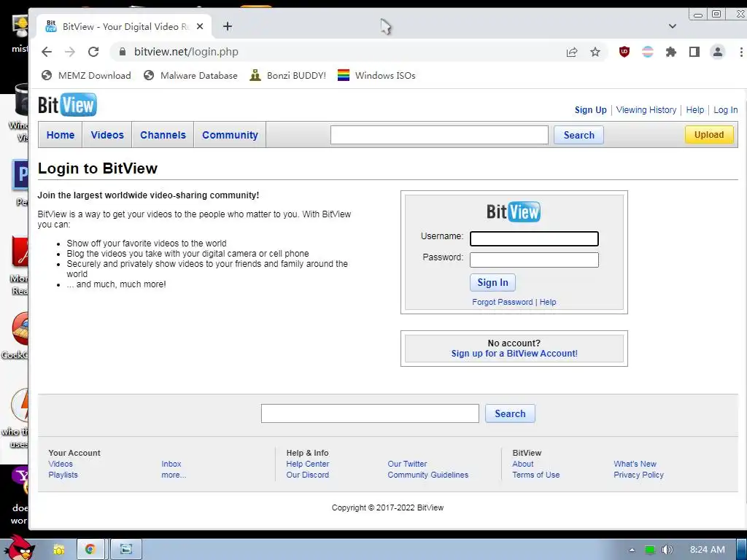
Task: Go to the Channels navigation tab
Action: tap(163, 135)
